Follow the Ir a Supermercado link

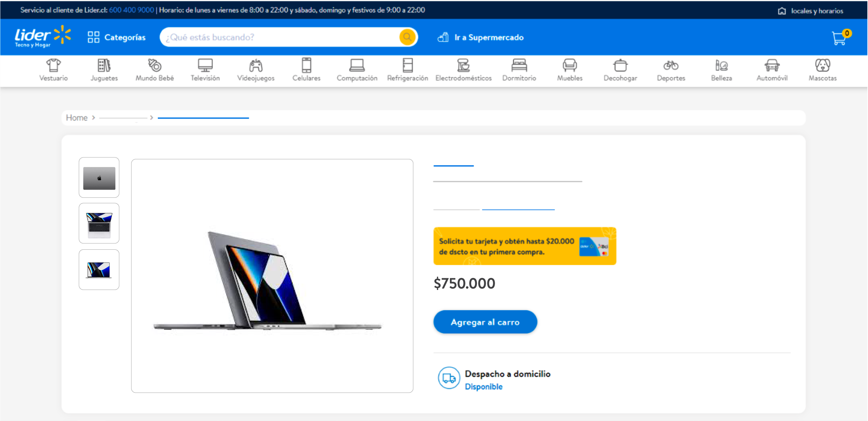[x=480, y=38]
